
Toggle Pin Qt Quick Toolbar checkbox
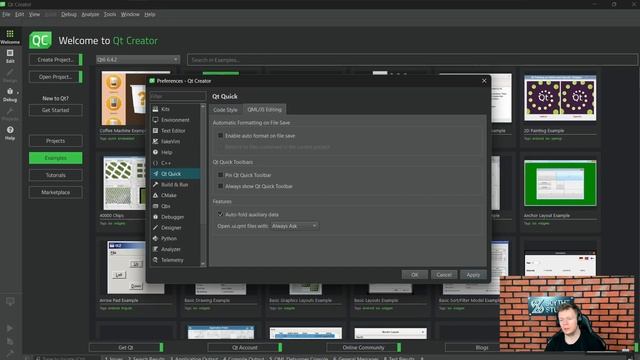coord(220,175)
